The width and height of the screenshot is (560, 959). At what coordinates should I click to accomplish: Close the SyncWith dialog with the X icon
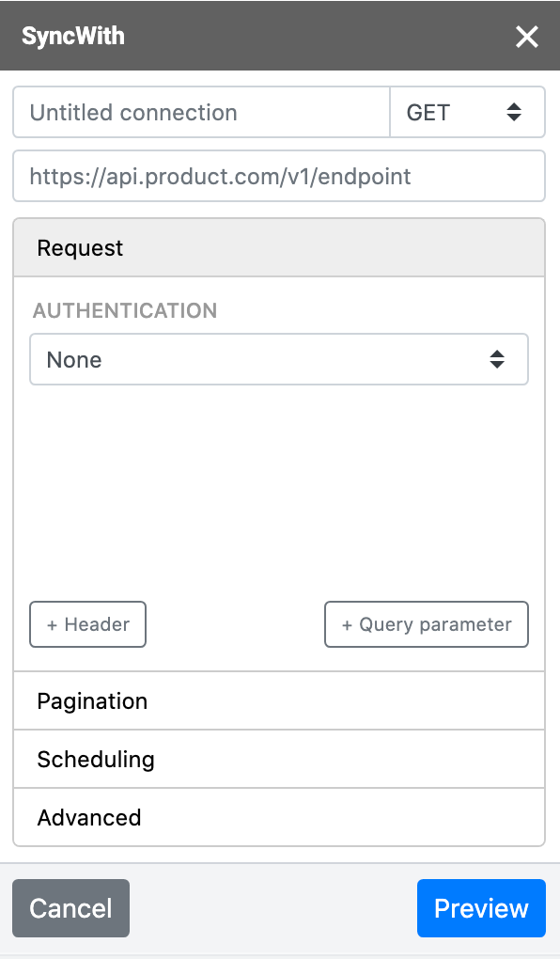pos(527,37)
